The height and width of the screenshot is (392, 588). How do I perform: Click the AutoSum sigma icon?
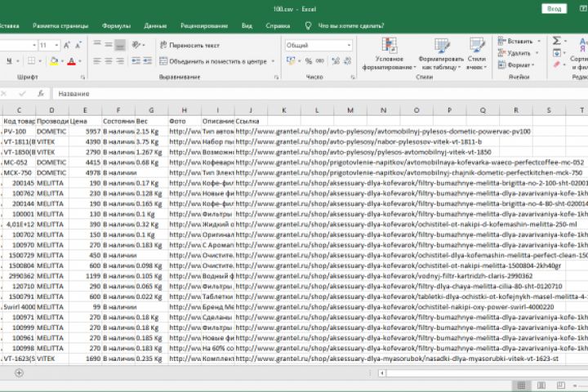coord(557,41)
